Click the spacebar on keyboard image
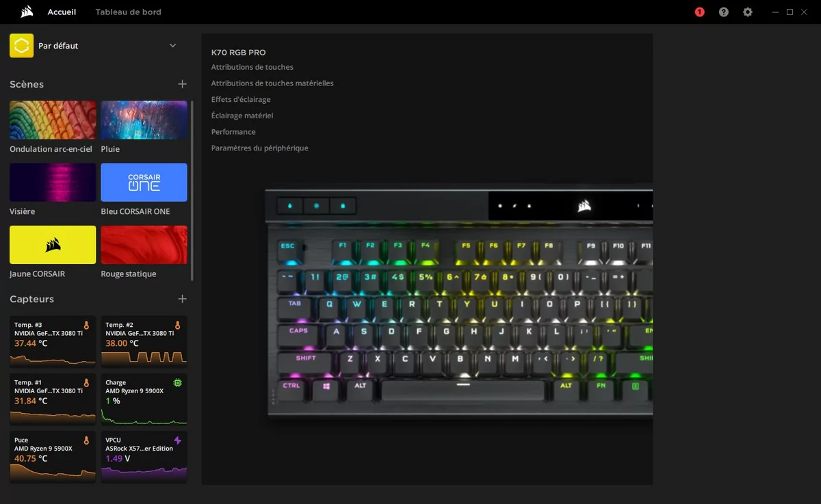Screen dimensions: 821x504 click(463, 390)
